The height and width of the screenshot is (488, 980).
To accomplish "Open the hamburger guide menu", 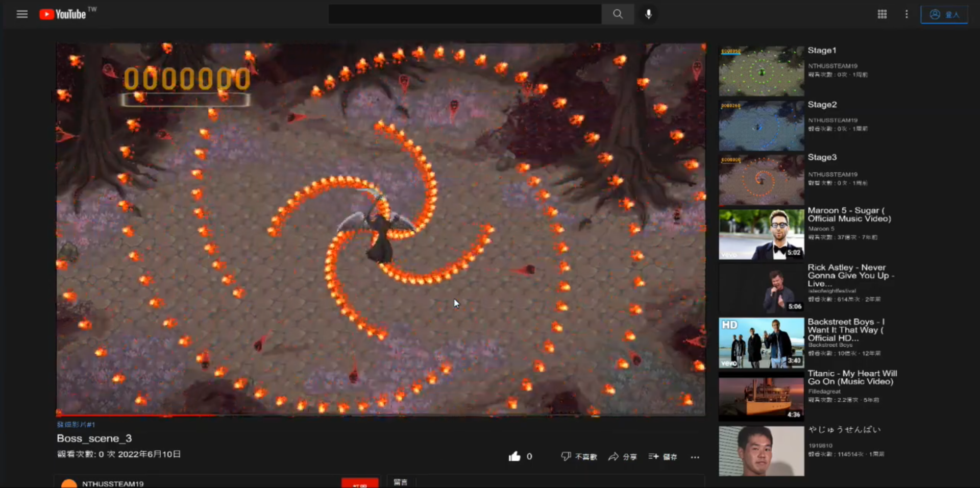I will coord(22,14).
